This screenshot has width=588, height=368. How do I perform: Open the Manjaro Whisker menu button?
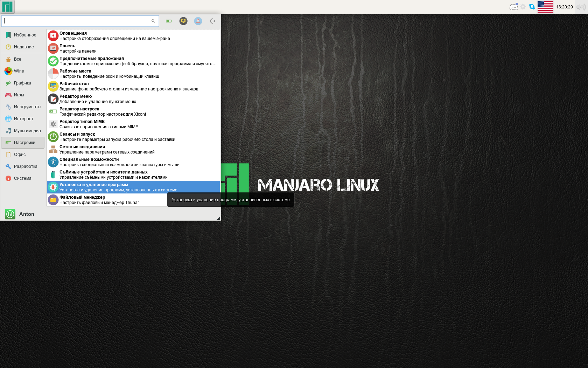click(7, 7)
